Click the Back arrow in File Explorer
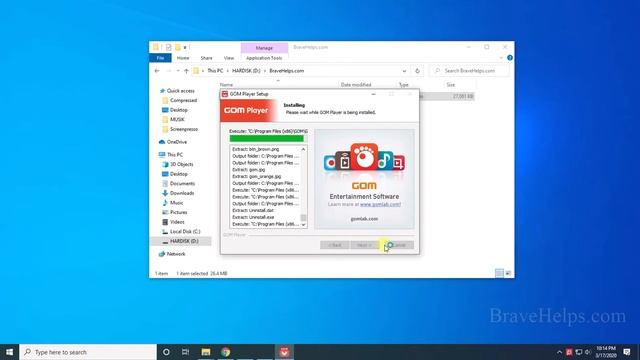The height and width of the screenshot is (360, 640). pyautogui.click(x=157, y=71)
